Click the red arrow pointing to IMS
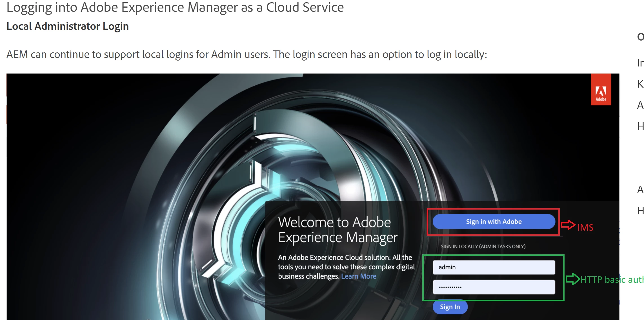The height and width of the screenshot is (320, 644). tap(568, 225)
